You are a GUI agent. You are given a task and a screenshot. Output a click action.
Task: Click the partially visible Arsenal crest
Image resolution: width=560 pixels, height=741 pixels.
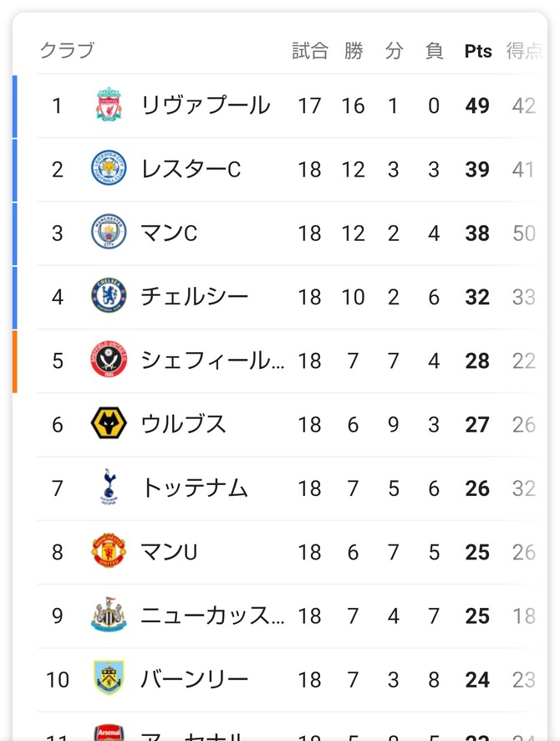109,733
